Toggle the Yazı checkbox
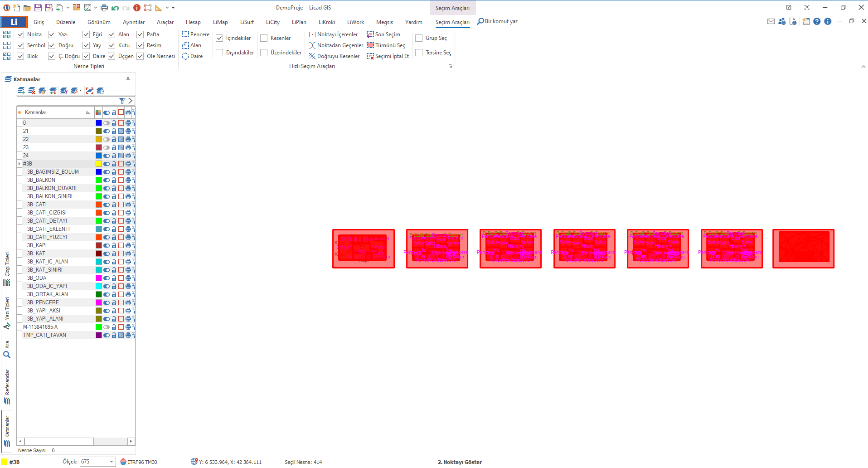 52,34
